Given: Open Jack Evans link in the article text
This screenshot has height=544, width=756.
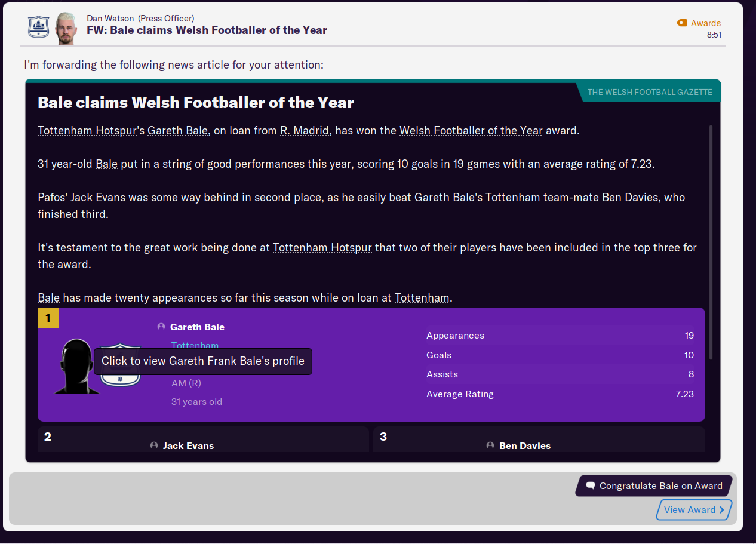Looking at the screenshot, I should 98,197.
